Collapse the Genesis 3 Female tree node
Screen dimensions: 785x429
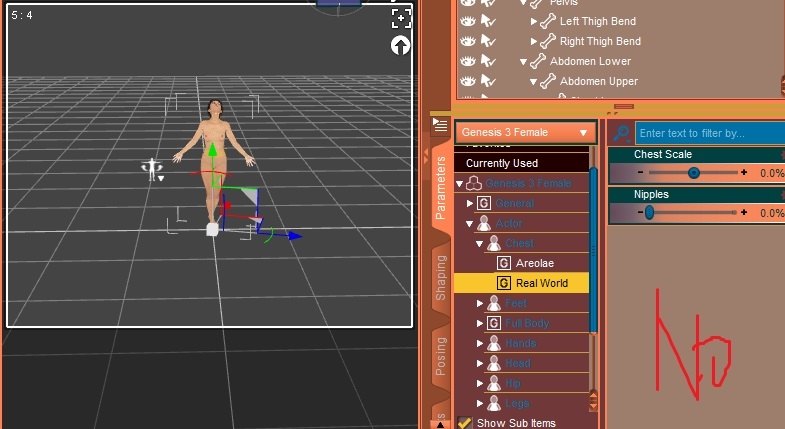(x=460, y=184)
